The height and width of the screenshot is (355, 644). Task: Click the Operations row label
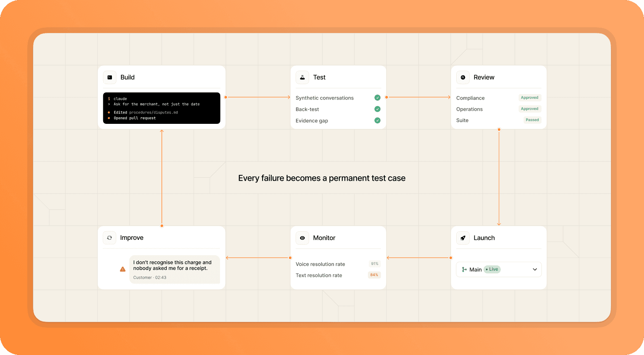pos(469,109)
